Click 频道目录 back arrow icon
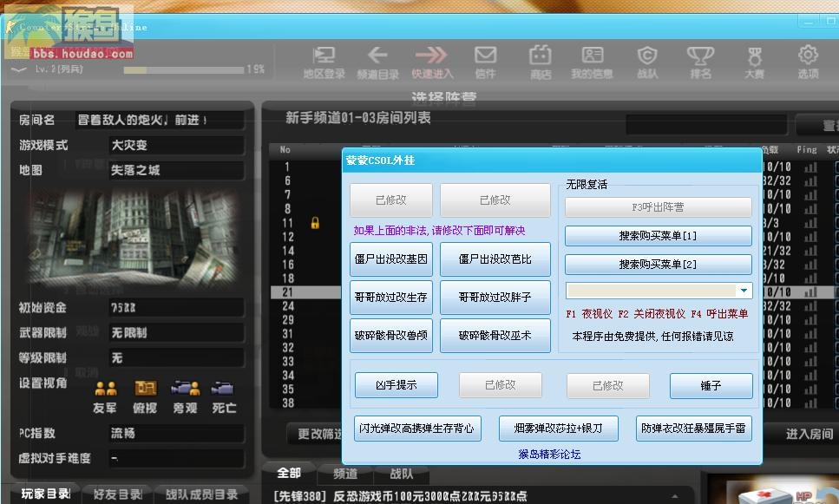Image resolution: width=839 pixels, height=504 pixels. 377,56
